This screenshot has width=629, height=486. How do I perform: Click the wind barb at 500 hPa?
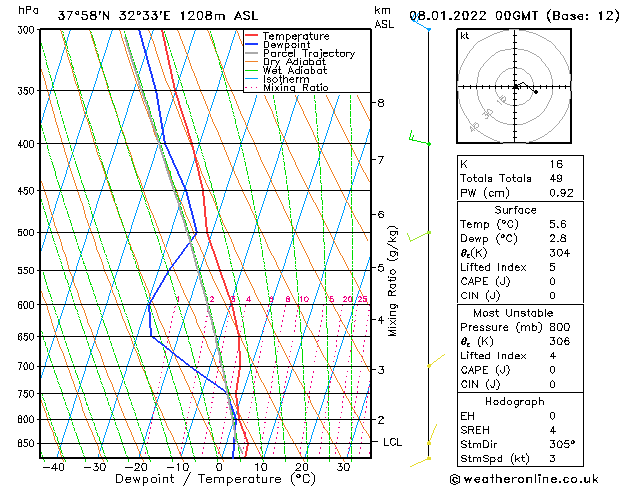click(419, 237)
